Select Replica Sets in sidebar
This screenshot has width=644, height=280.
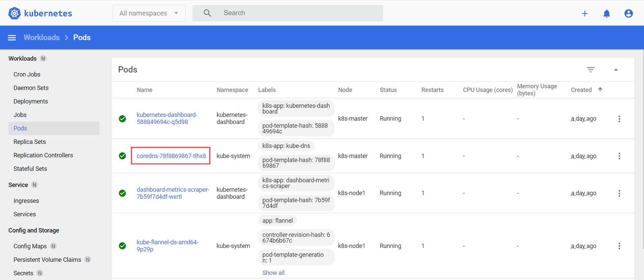pos(30,142)
